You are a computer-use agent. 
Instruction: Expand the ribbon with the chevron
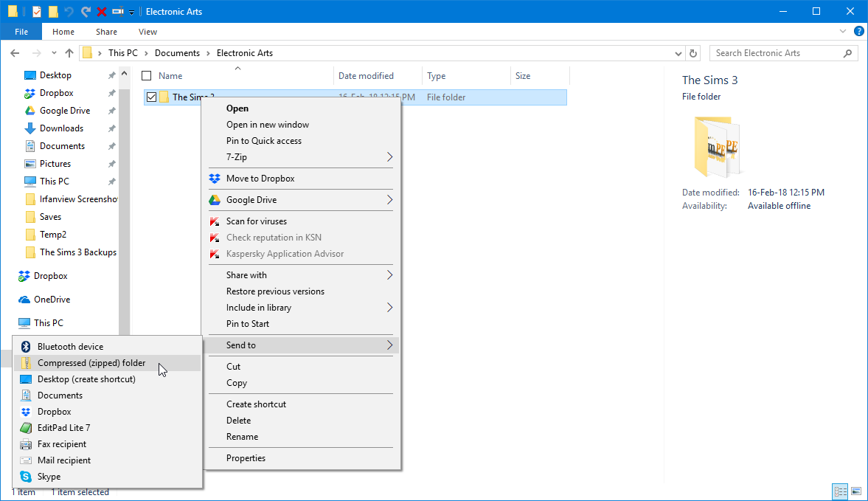pos(844,32)
